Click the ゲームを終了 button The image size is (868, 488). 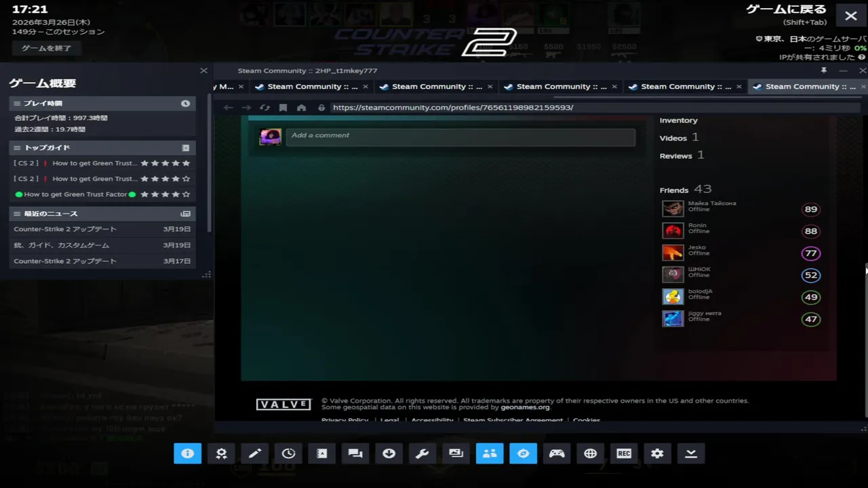46,48
